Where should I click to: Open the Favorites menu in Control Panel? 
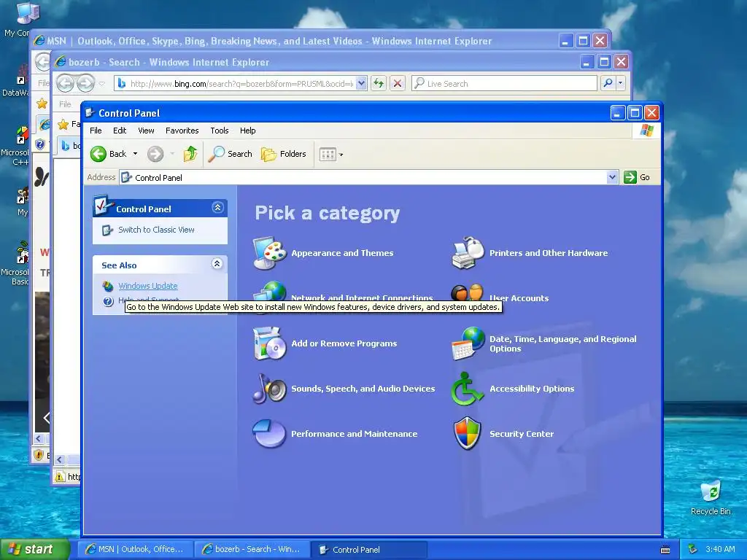[x=182, y=131]
